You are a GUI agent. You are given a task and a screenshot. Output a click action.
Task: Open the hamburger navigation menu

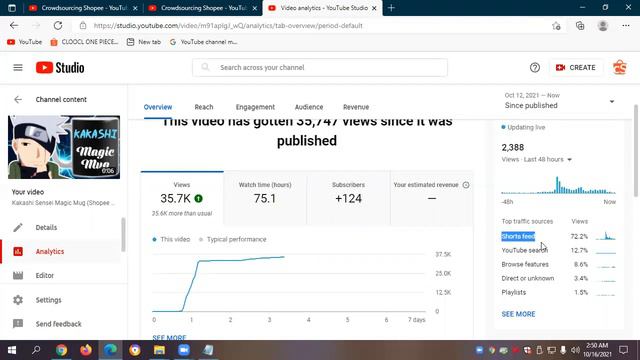18,68
